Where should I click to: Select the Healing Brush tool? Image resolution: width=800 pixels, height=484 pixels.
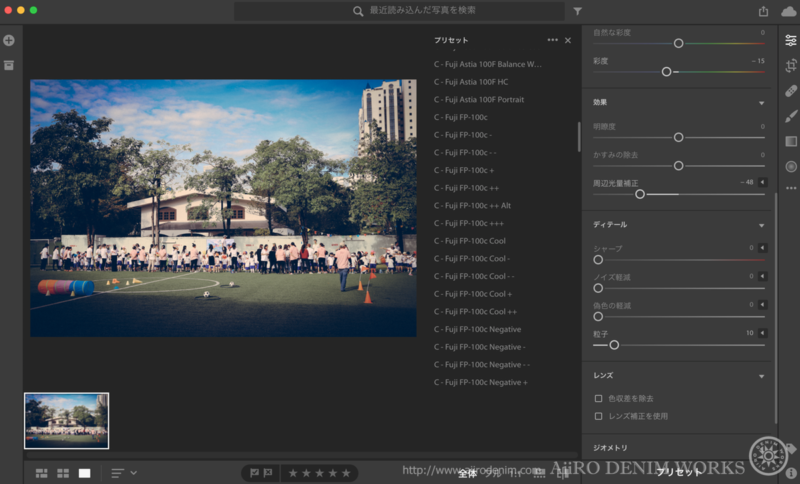[791, 91]
